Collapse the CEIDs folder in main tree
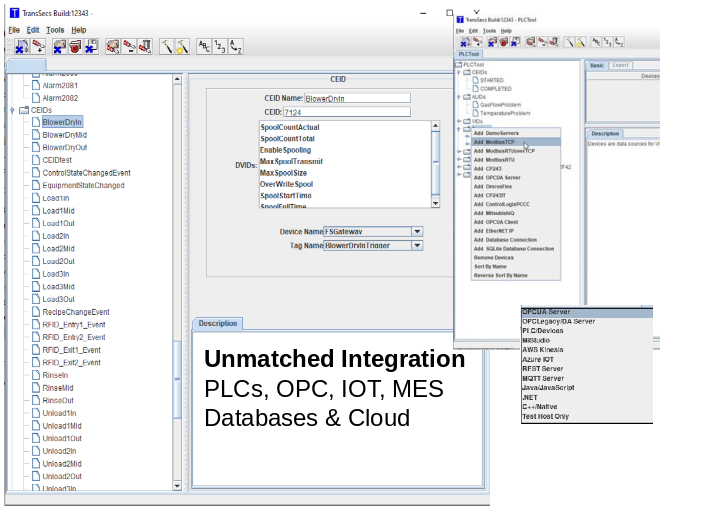Image resolution: width=720 pixels, height=528 pixels. (12, 110)
